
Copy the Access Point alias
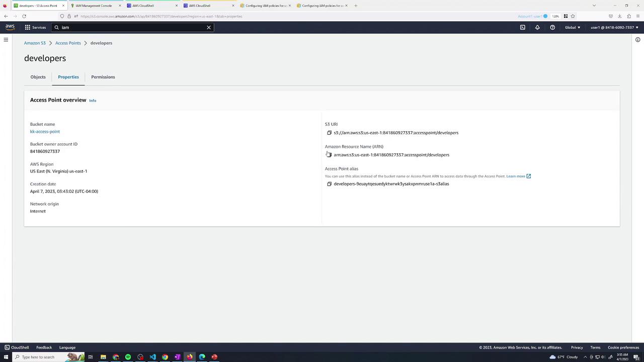(x=329, y=184)
